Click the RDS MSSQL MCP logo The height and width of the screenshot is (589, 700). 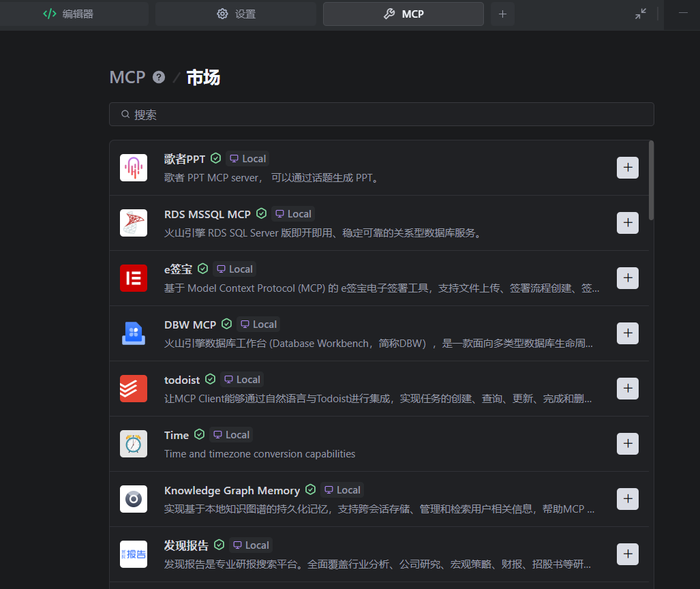[x=134, y=223]
